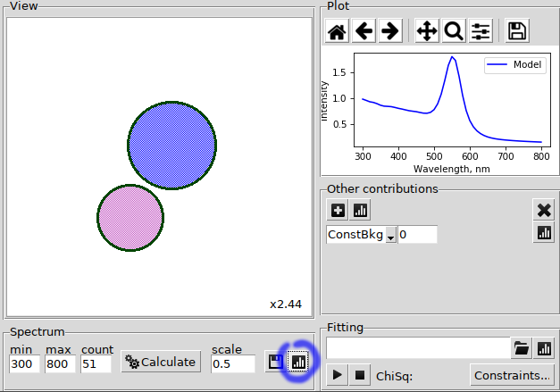Activate the zoom magnifier plot tool
This screenshot has width=560, height=392.
pyautogui.click(x=454, y=31)
